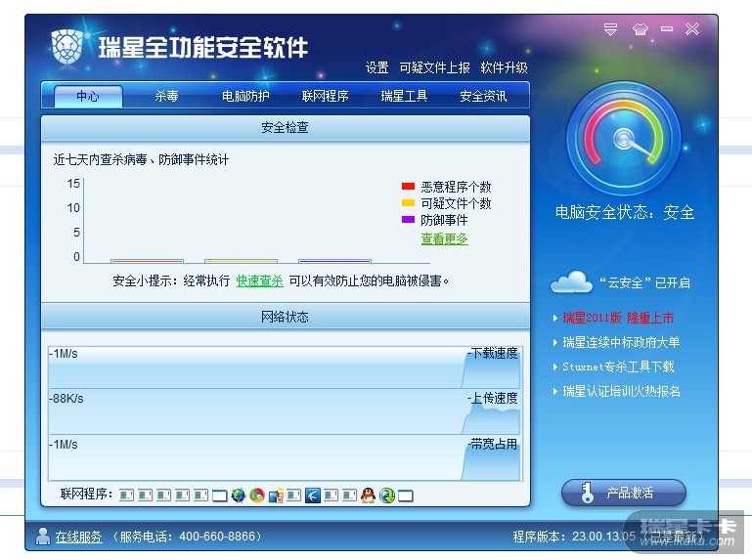Click the shirt-shaped skin change icon

point(640,29)
